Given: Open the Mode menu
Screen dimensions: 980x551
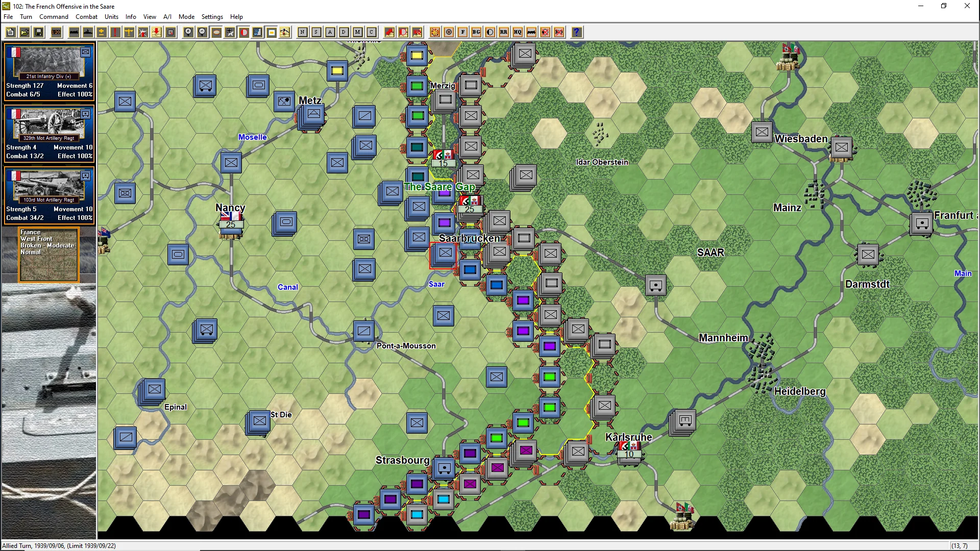Looking at the screenshot, I should (186, 17).
